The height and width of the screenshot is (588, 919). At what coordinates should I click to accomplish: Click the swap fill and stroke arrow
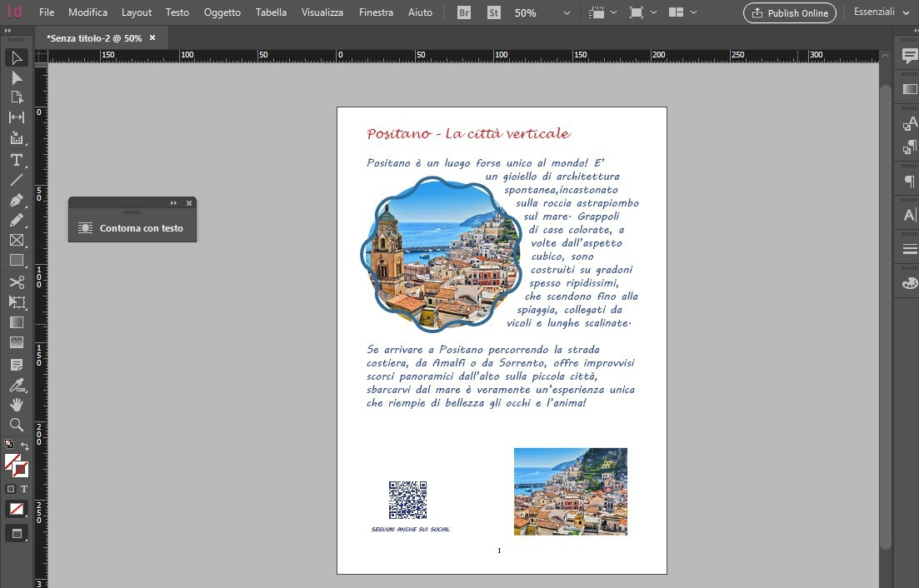tap(25, 446)
